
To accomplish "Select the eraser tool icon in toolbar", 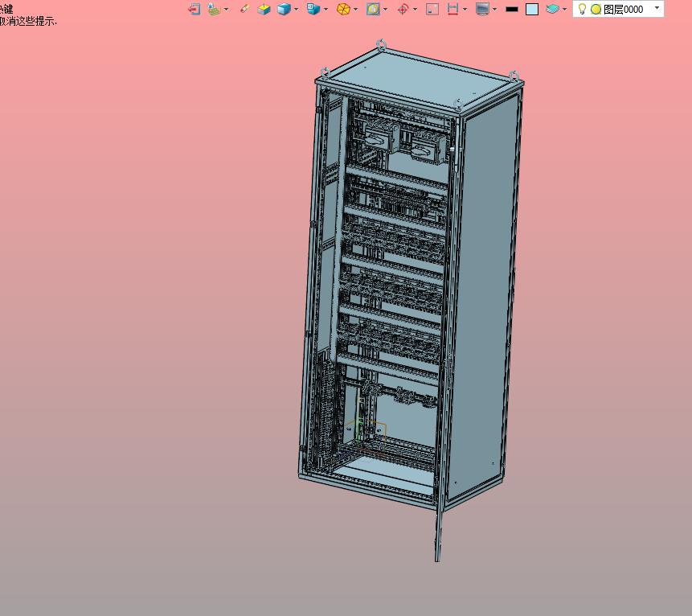I will 244,9.
